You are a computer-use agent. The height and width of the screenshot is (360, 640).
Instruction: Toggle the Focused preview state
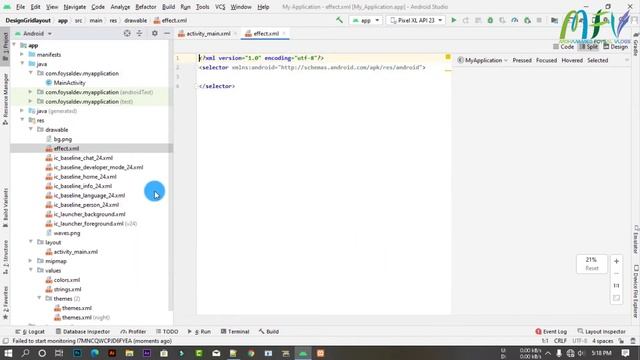pyautogui.click(x=546, y=60)
